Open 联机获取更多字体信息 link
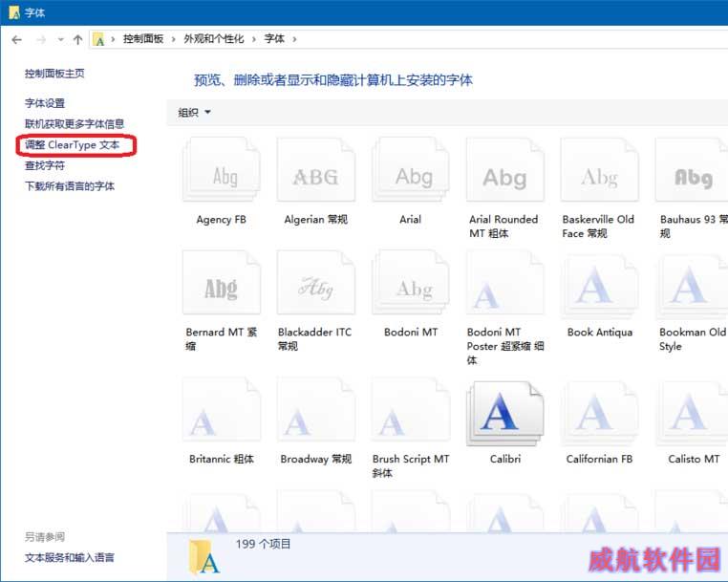The width and height of the screenshot is (728, 582). (x=75, y=124)
